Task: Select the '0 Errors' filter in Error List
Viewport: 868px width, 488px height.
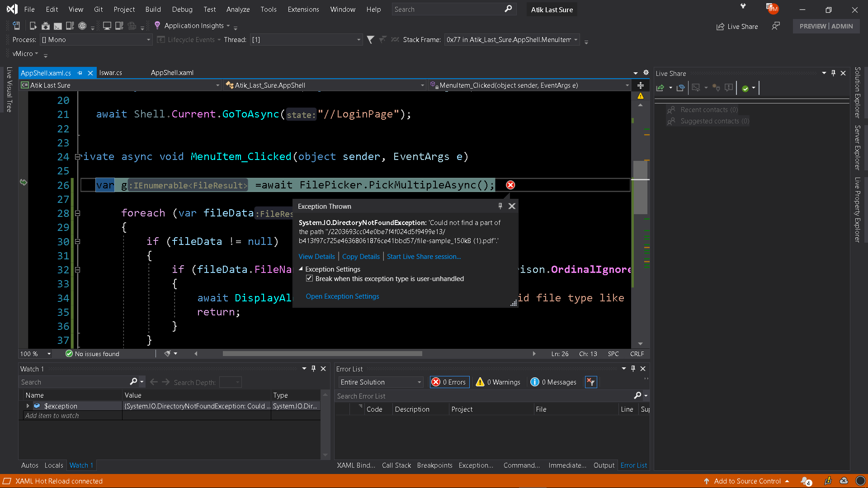Action: (x=449, y=382)
